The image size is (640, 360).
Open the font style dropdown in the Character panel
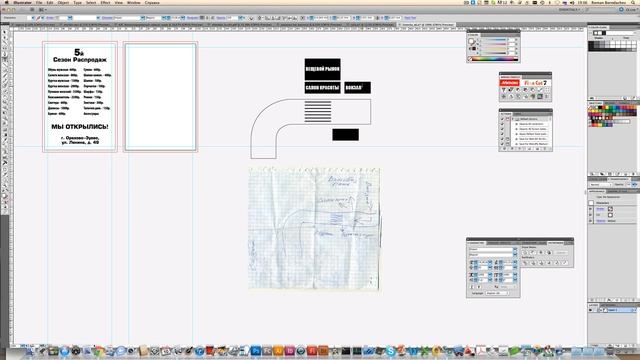coord(515,254)
